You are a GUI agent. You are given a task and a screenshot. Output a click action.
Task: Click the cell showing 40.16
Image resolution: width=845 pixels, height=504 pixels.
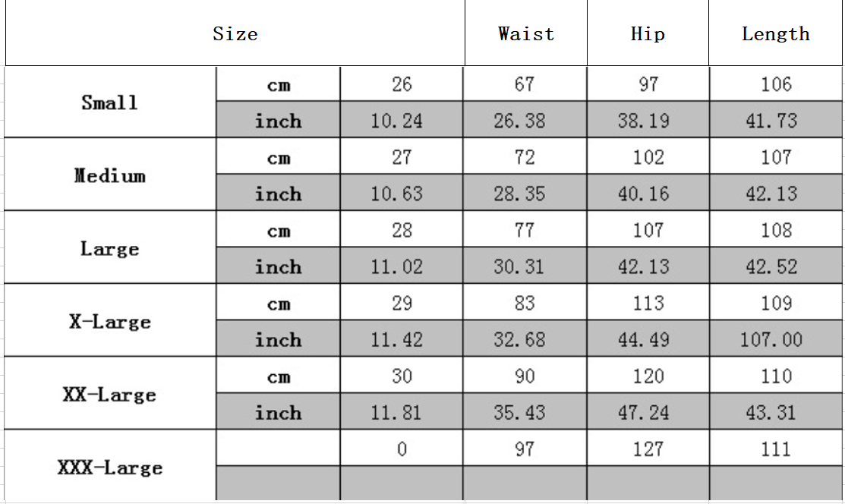coord(648,193)
